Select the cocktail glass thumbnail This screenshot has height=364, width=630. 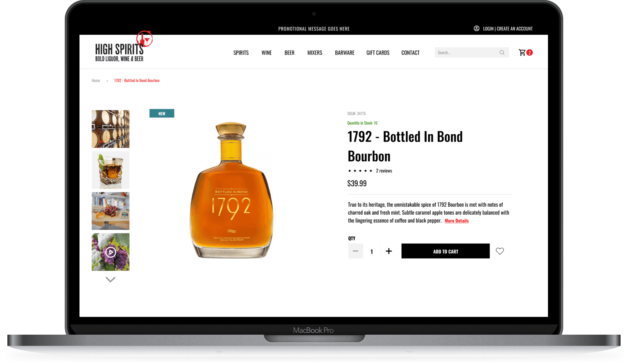pyautogui.click(x=111, y=170)
